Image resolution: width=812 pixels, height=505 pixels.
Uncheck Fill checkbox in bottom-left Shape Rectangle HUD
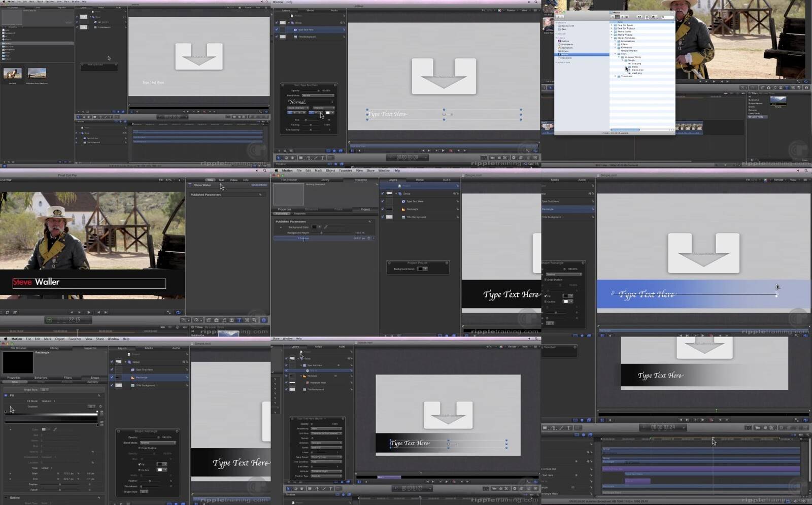(139, 464)
